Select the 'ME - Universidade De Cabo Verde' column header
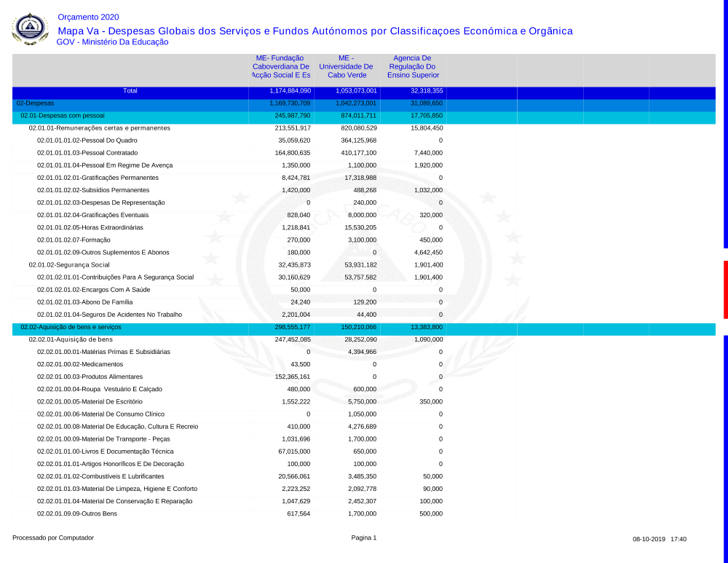728x563 pixels. (346, 66)
